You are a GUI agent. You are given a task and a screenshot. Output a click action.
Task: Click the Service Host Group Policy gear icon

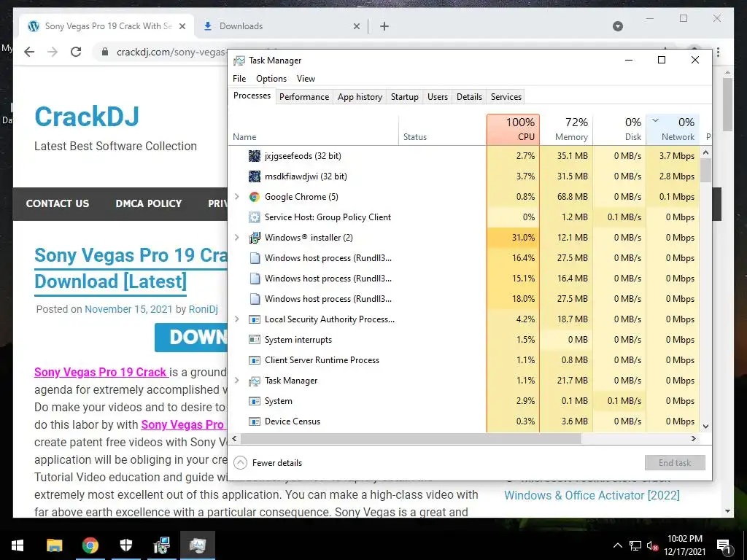tap(255, 217)
